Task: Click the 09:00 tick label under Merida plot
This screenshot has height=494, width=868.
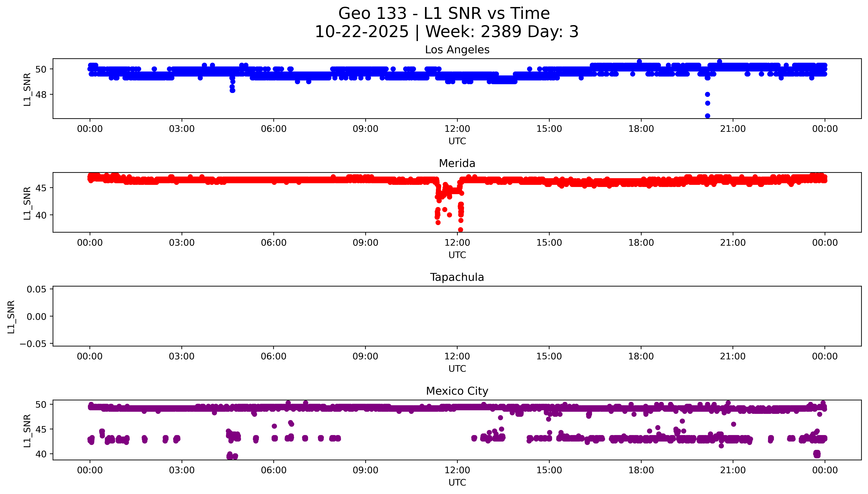Action: click(x=365, y=243)
